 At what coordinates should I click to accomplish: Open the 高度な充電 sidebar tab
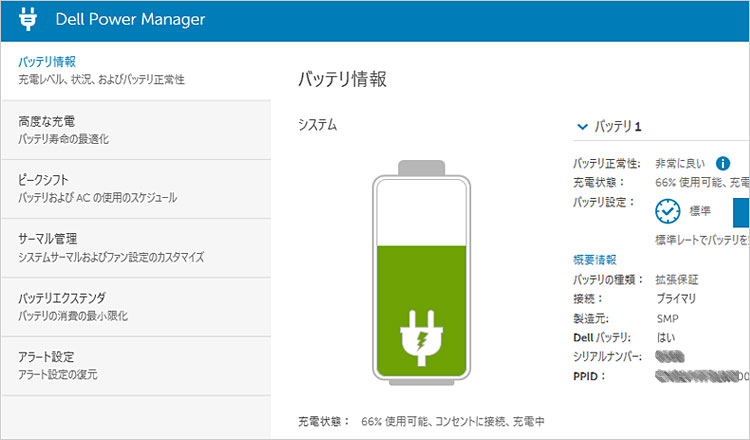coord(136,130)
